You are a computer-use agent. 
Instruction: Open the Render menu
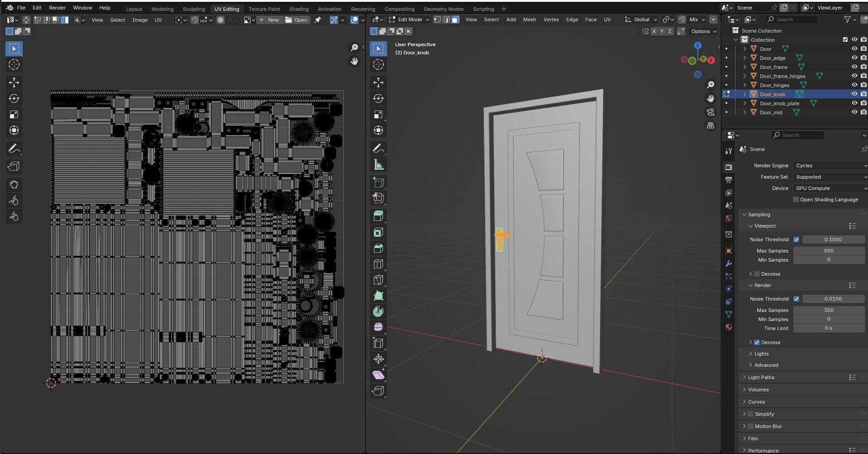[x=57, y=8]
